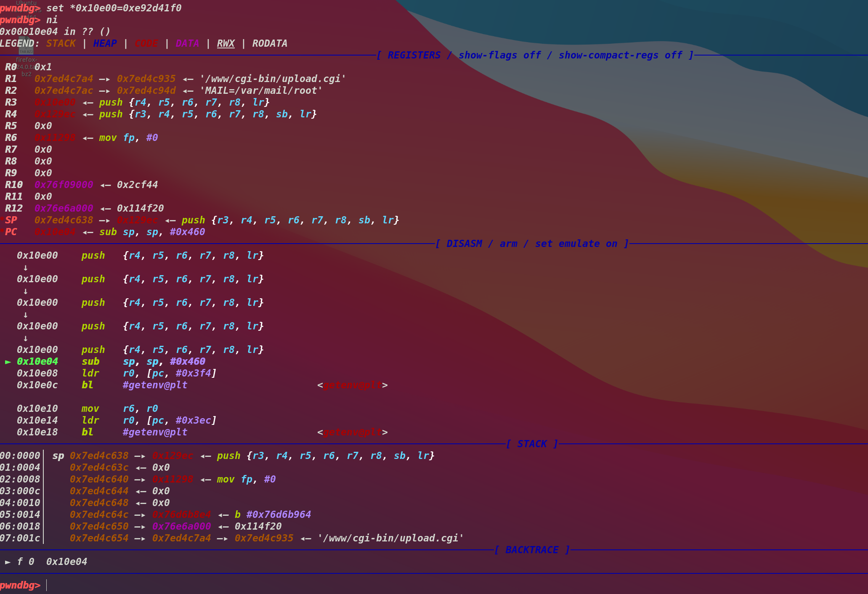Screen dimensions: 868x594
Task: Click the backtrace frame 0 arrow marker
Action: [8, 562]
